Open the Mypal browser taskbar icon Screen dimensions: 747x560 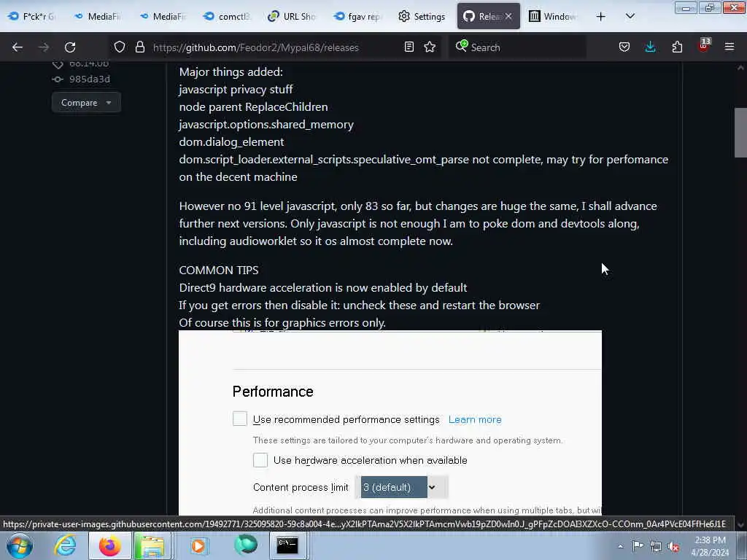(246, 545)
